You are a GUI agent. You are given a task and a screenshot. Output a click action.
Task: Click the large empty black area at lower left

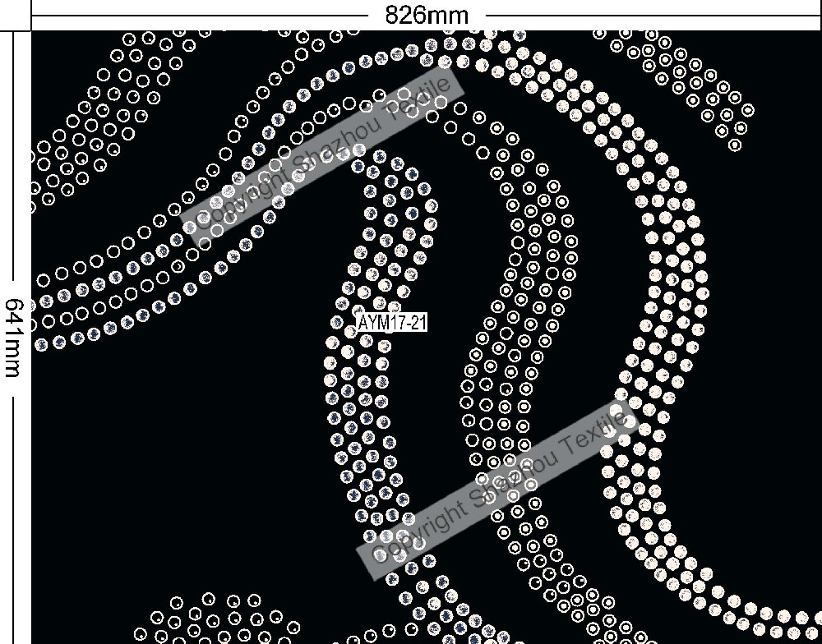pyautogui.click(x=164, y=476)
